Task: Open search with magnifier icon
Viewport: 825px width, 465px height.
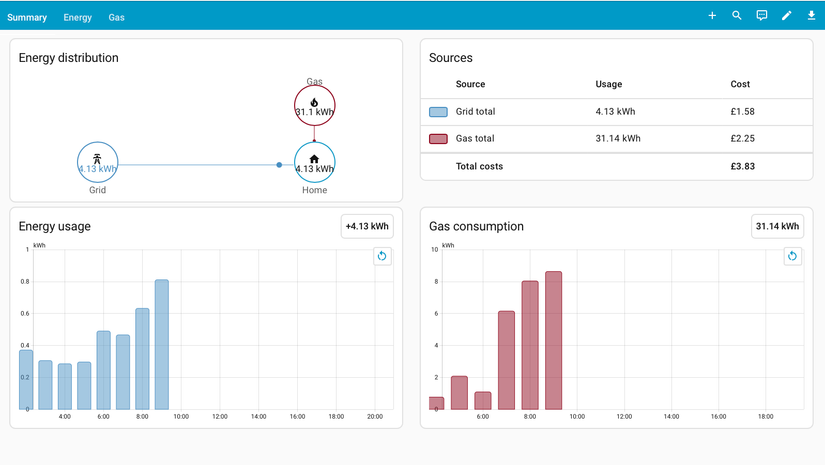Action: (737, 16)
